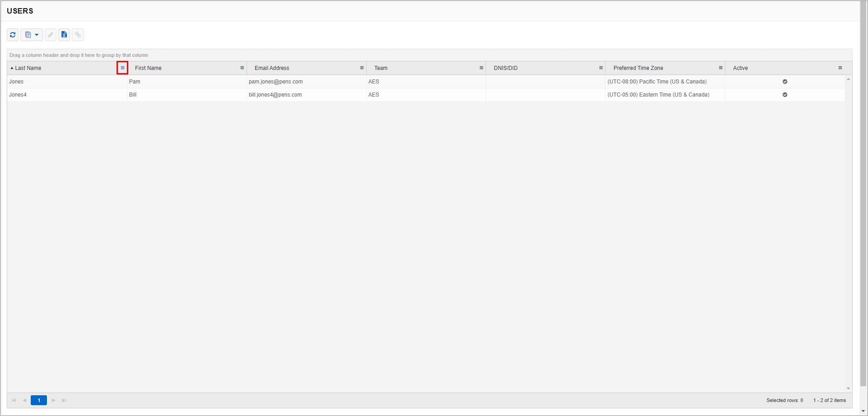Click the First Name column header
Viewport: 868px width, 416px height.
click(x=148, y=68)
